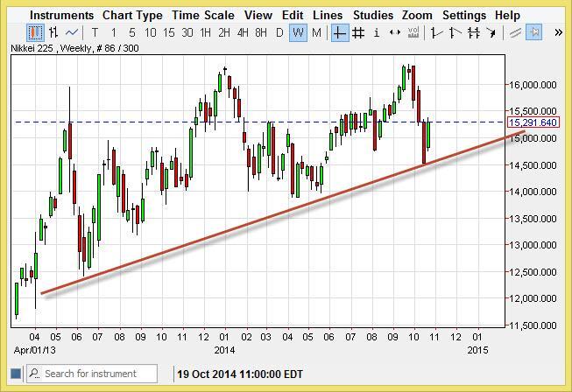Select the Monthly 'M' timeframe button
The height and width of the screenshot is (392, 572).
[316, 32]
